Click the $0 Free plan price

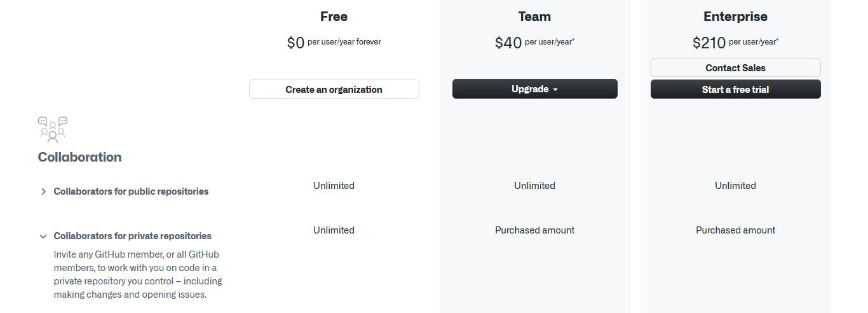tap(296, 43)
